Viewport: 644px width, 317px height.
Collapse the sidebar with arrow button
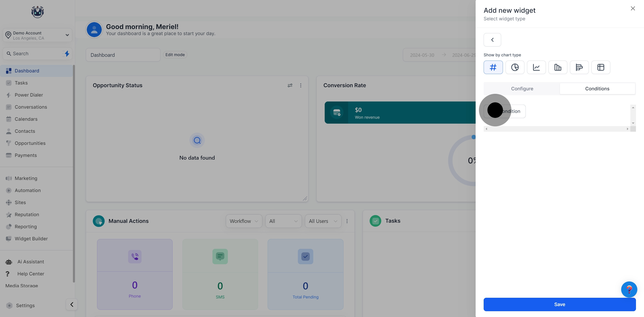coord(72,304)
